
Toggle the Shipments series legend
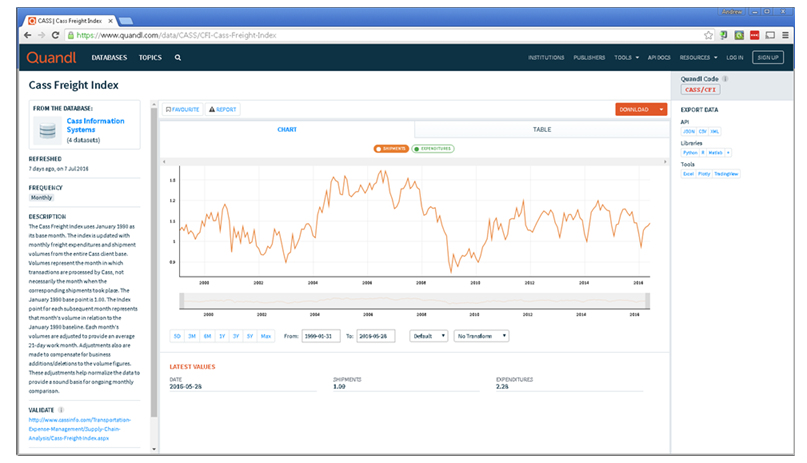click(391, 149)
